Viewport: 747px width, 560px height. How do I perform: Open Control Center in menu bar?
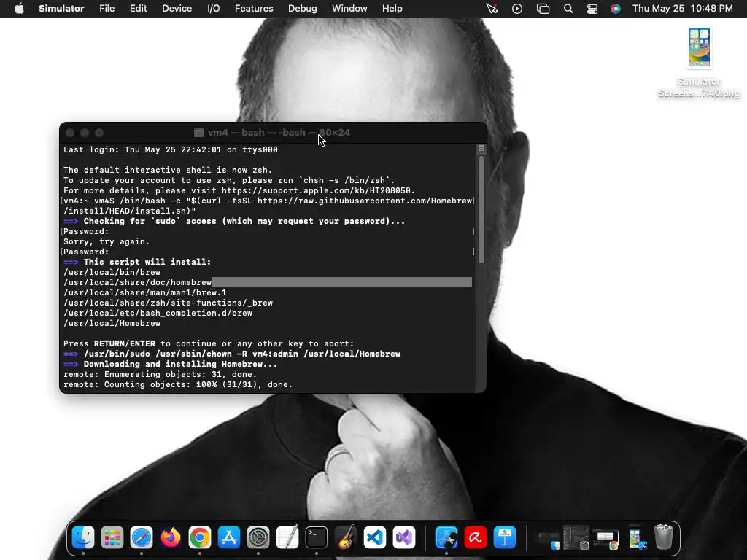(x=592, y=9)
